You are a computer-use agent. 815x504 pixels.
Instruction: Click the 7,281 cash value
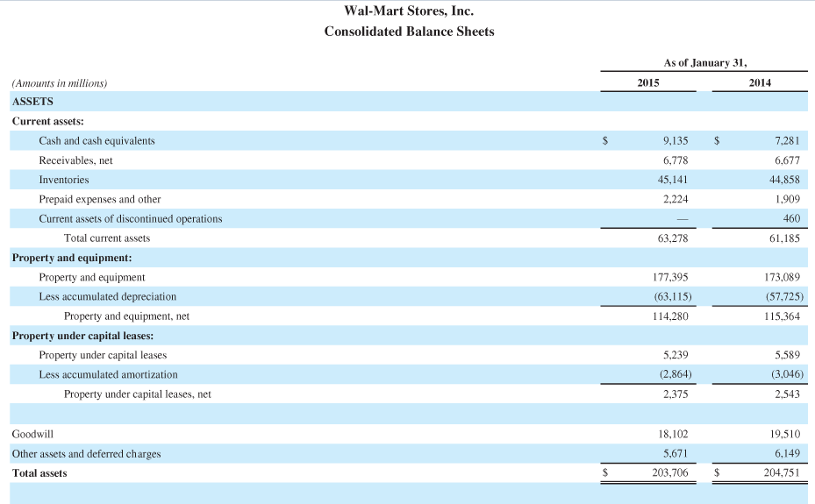pos(787,140)
